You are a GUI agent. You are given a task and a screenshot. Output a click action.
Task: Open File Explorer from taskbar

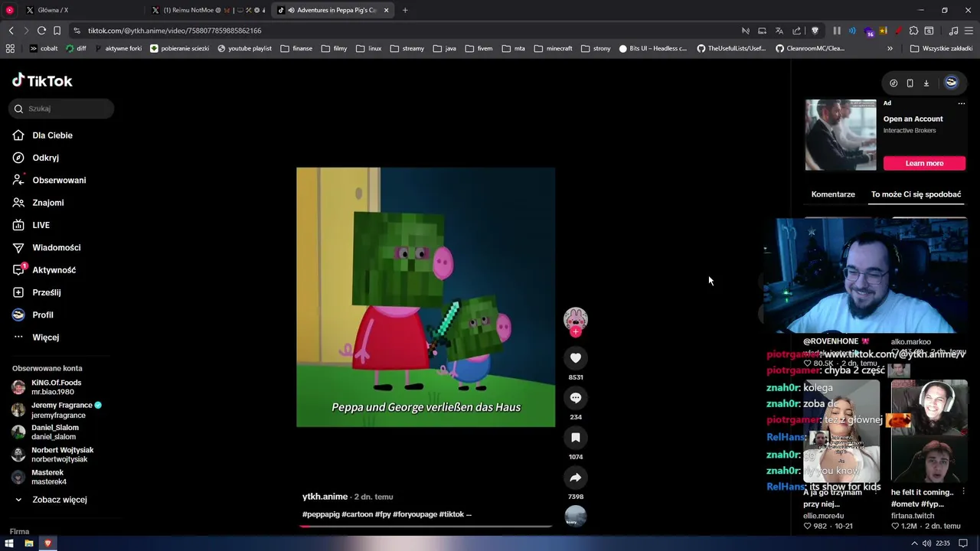point(29,543)
